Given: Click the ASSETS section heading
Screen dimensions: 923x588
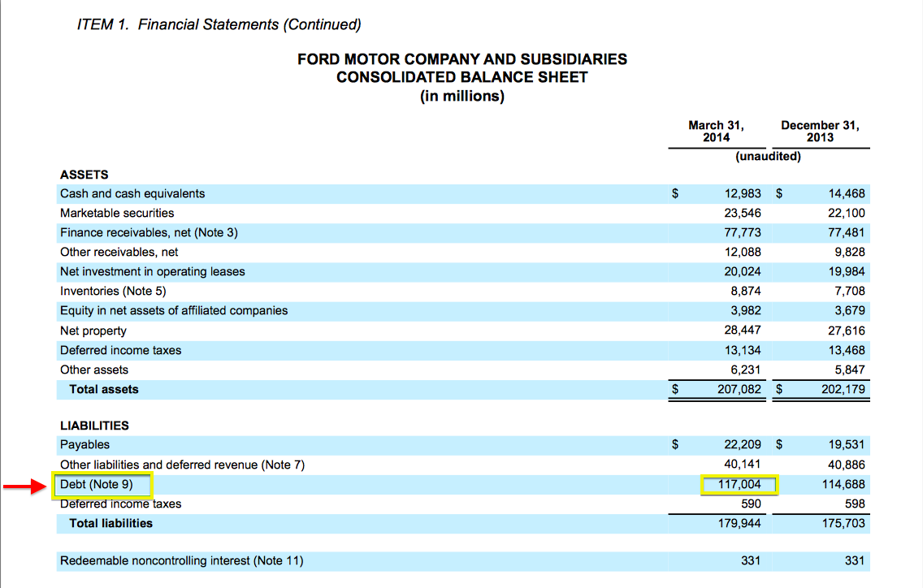Looking at the screenshot, I should (x=84, y=175).
